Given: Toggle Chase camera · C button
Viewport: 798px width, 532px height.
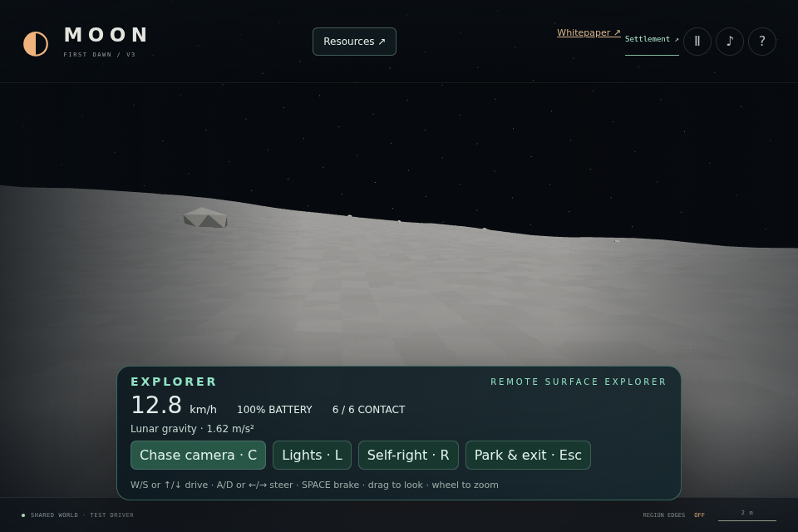Looking at the screenshot, I should tap(198, 456).
